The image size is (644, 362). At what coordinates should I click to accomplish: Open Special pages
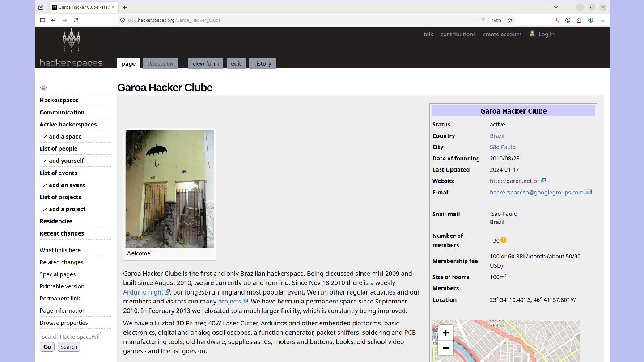pyautogui.click(x=58, y=274)
